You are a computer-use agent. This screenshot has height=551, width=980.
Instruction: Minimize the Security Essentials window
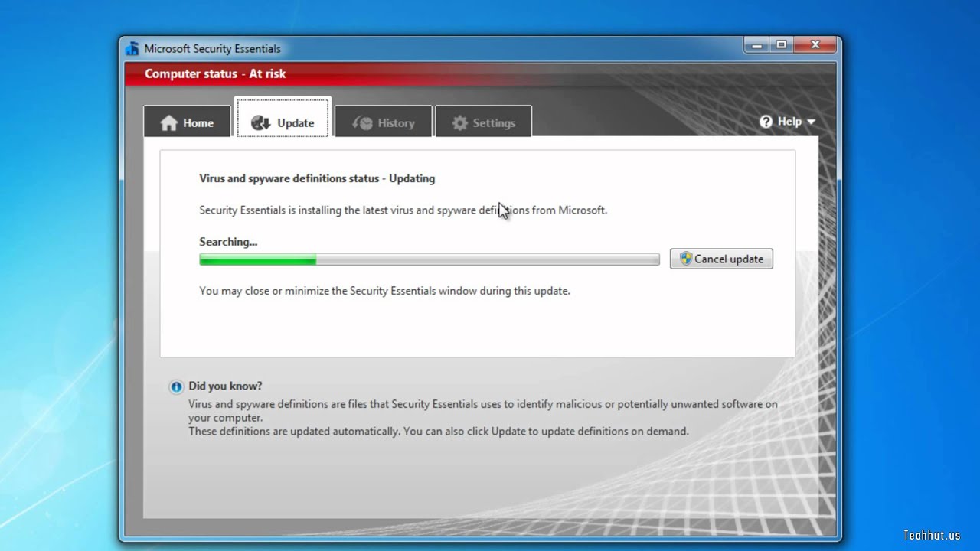pos(756,46)
